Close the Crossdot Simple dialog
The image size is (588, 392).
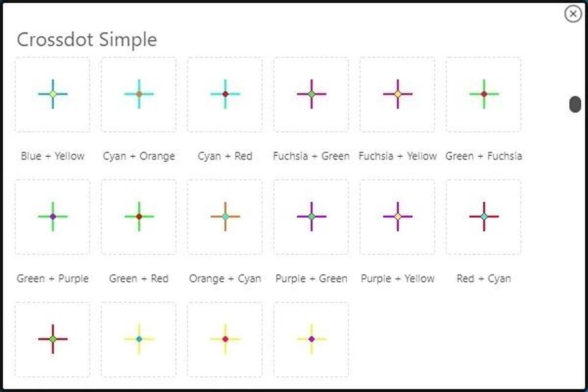[573, 14]
